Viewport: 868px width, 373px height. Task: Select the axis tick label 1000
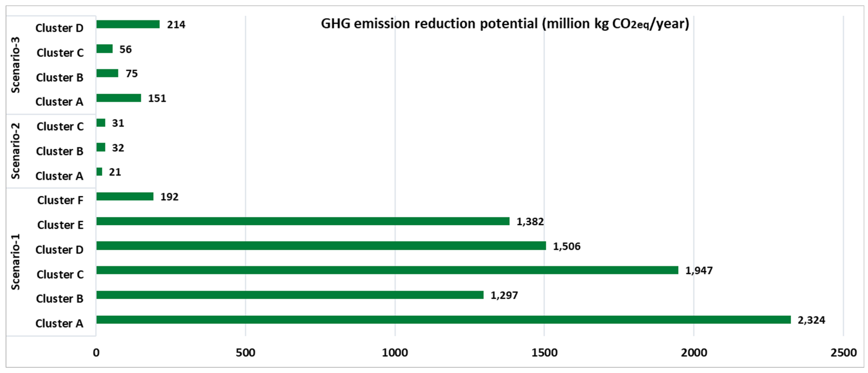395,353
